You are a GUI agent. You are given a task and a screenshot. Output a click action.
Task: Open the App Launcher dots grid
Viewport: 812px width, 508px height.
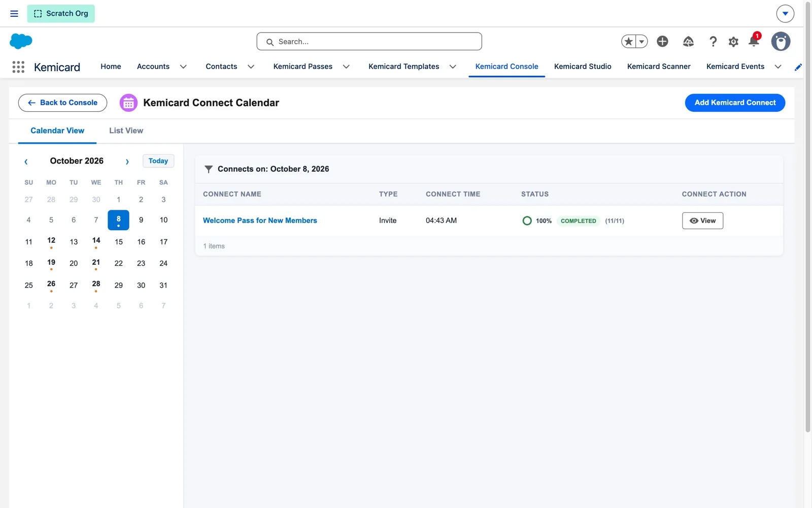pyautogui.click(x=18, y=67)
